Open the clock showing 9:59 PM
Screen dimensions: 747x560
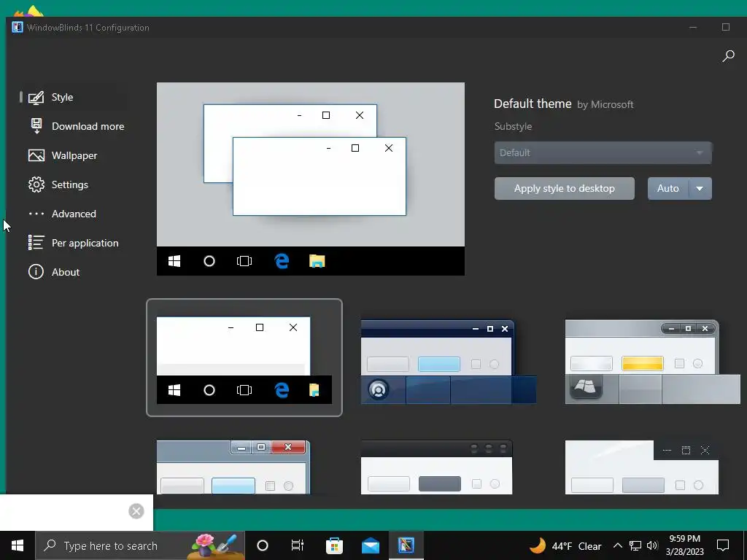pyautogui.click(x=684, y=545)
